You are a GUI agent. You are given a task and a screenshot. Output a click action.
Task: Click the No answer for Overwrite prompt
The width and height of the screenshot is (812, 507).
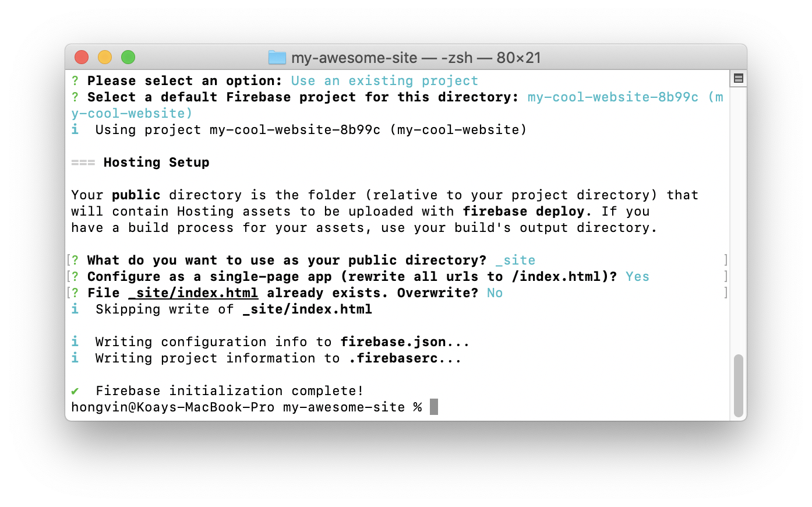[495, 293]
